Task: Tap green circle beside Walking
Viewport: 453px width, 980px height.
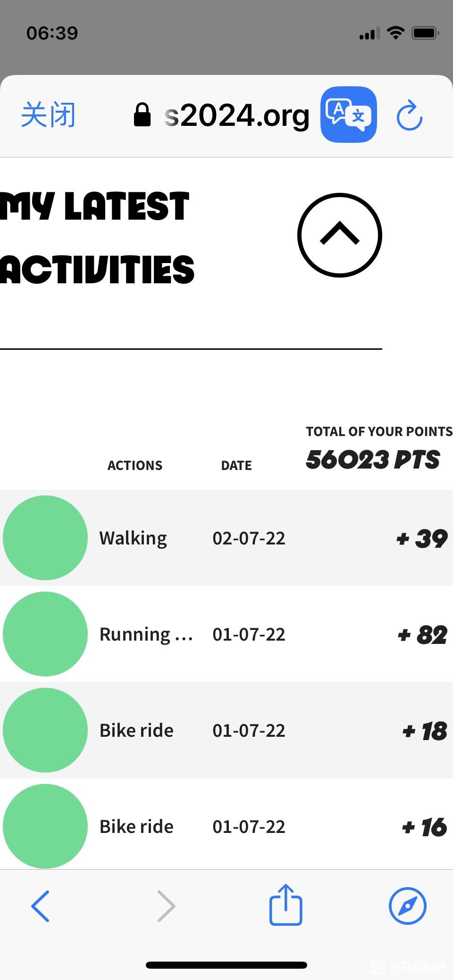Action: (x=45, y=538)
